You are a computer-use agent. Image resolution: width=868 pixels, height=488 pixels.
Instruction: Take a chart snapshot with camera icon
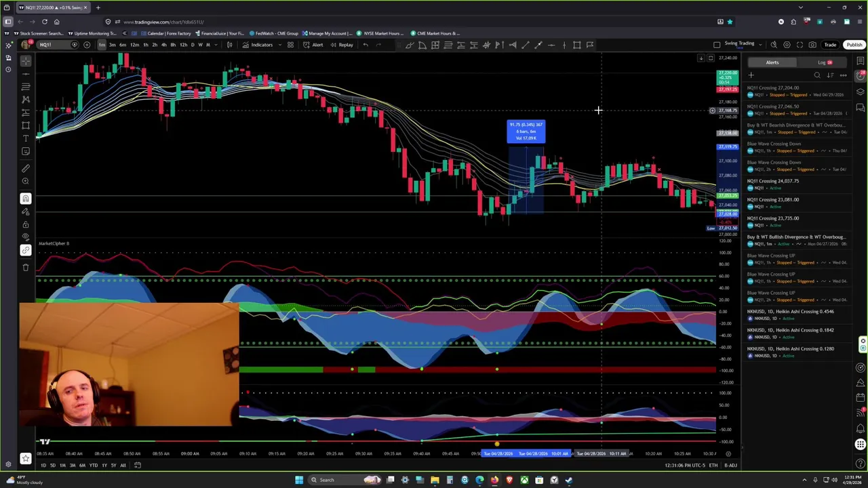pos(812,45)
